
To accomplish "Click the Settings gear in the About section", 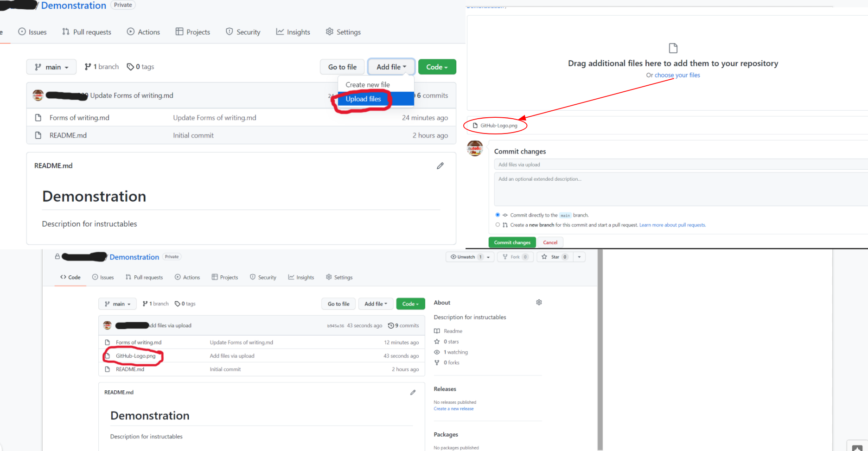I will click(x=539, y=302).
